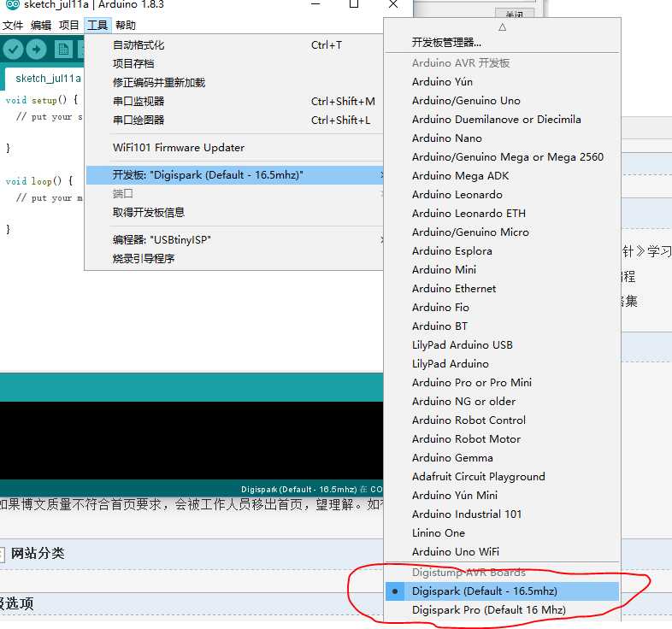Click 网站分类 heading in browser page

[x=38, y=553]
